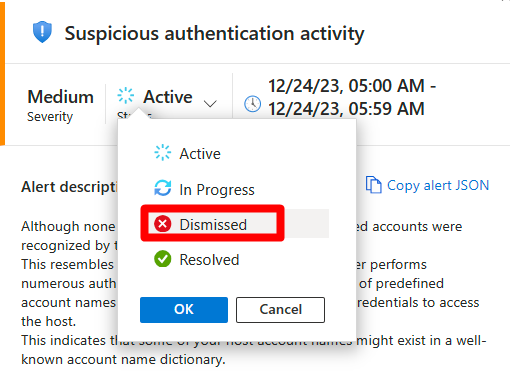510x387 pixels.
Task: Click the Active spinner icon in the status header
Action: tap(126, 96)
